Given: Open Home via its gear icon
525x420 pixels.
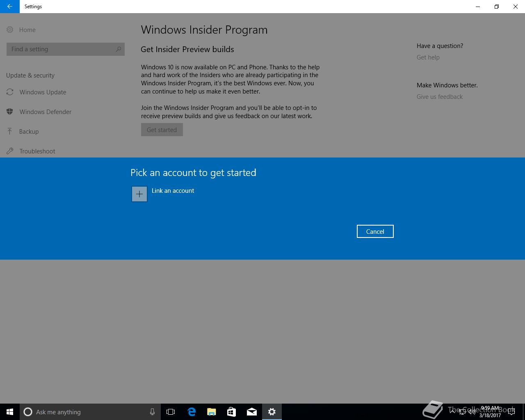Looking at the screenshot, I should tap(10, 30).
